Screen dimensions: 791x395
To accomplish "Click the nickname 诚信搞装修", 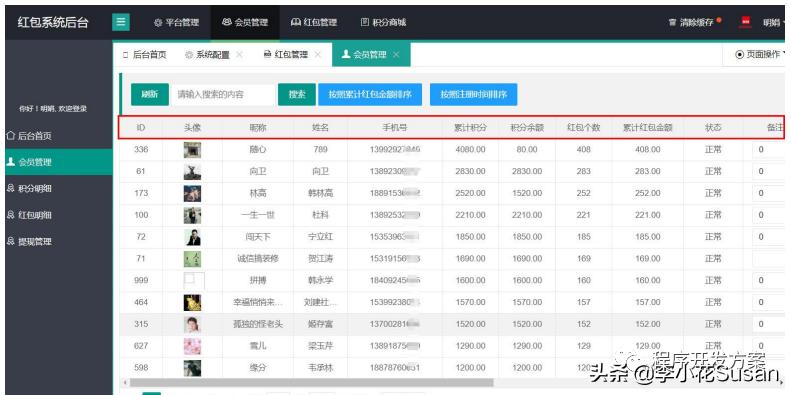I will (x=258, y=259).
